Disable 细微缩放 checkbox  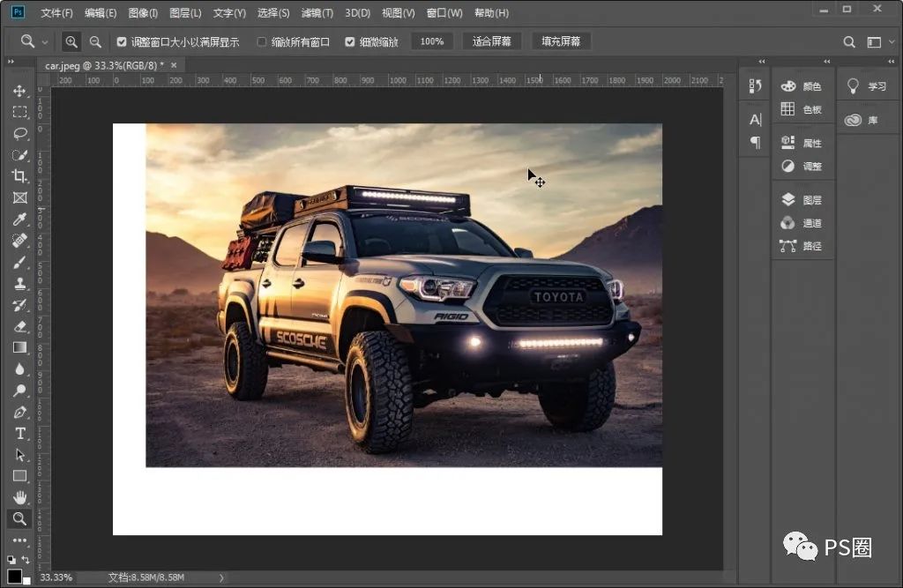[349, 41]
